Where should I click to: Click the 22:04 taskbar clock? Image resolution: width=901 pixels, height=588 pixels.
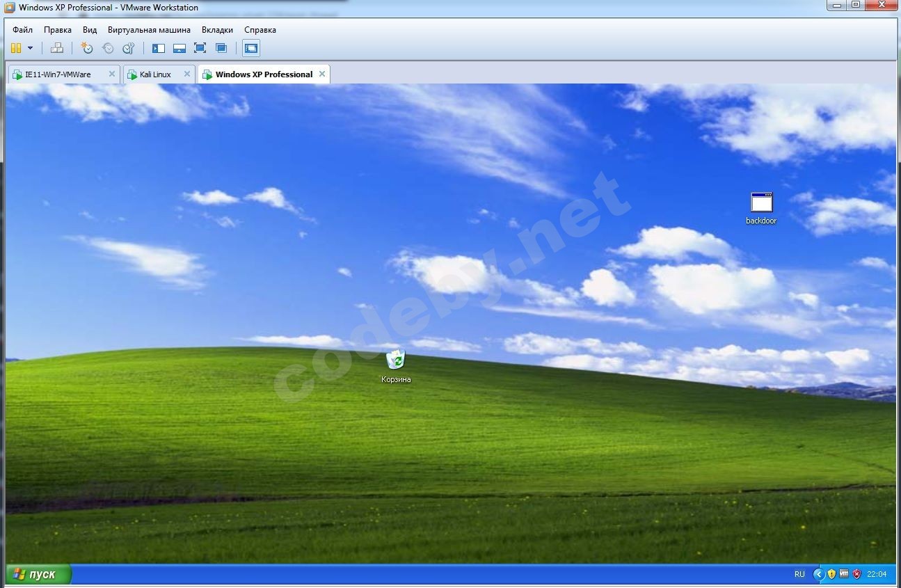point(877,574)
